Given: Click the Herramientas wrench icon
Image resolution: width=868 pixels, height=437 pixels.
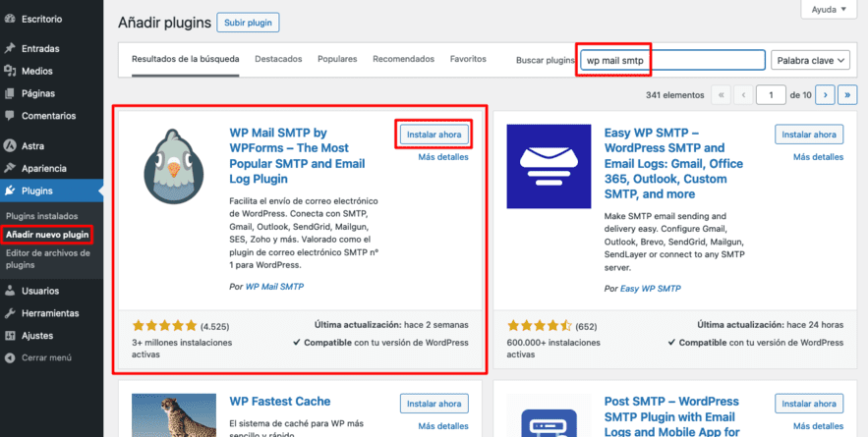Looking at the screenshot, I should point(10,313).
